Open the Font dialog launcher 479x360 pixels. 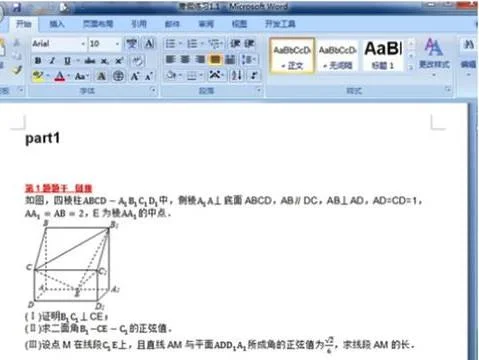[x=153, y=90]
